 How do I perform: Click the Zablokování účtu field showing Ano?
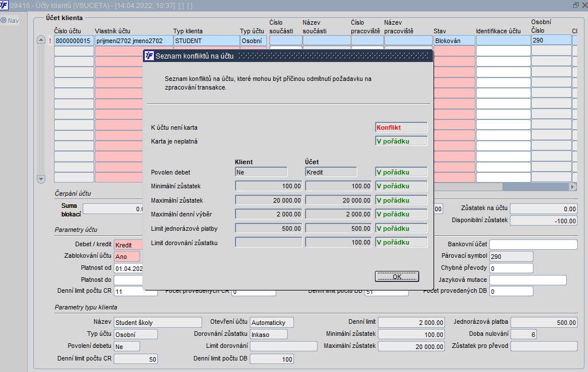click(127, 257)
